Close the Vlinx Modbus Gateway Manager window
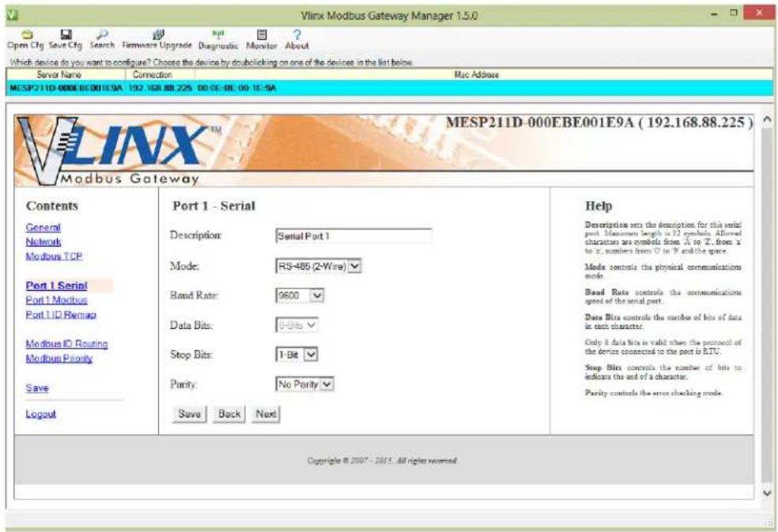Viewport: 778px width, 532px height. point(759,13)
